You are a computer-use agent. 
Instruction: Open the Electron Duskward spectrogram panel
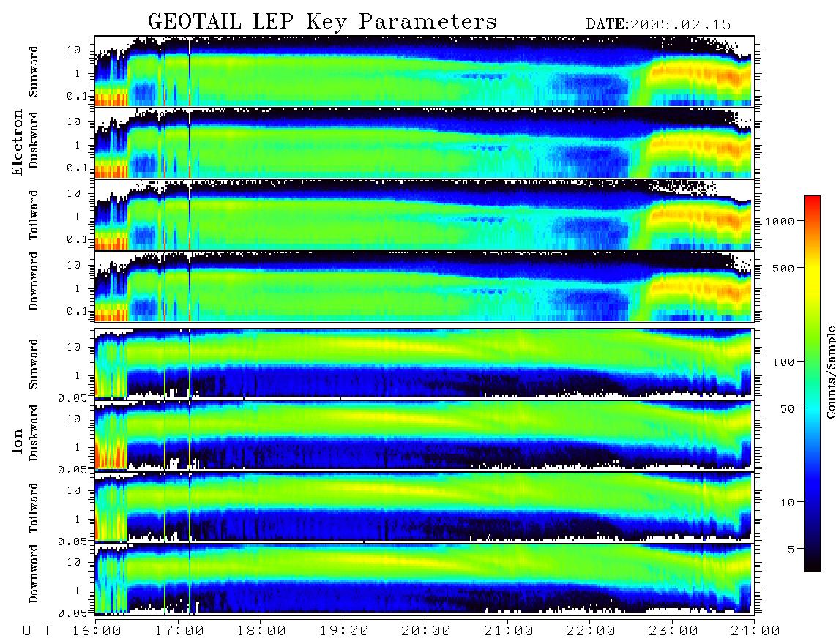(425, 143)
